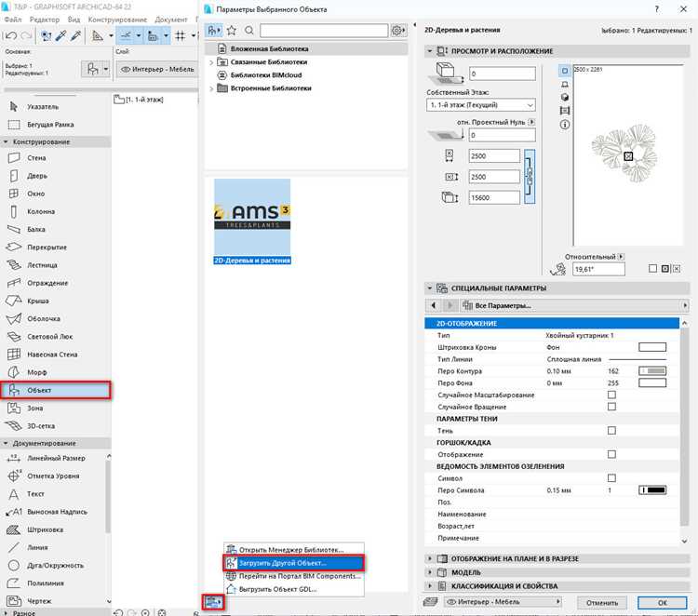Screen dimensions: 698x616
Task: Select the Стена (Wall) tool
Action: point(36,158)
